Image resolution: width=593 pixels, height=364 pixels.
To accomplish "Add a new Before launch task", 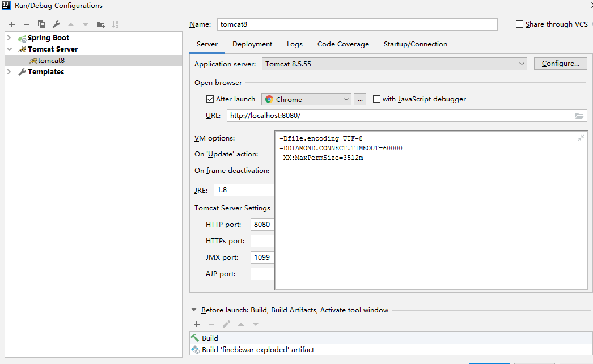I will tap(197, 324).
